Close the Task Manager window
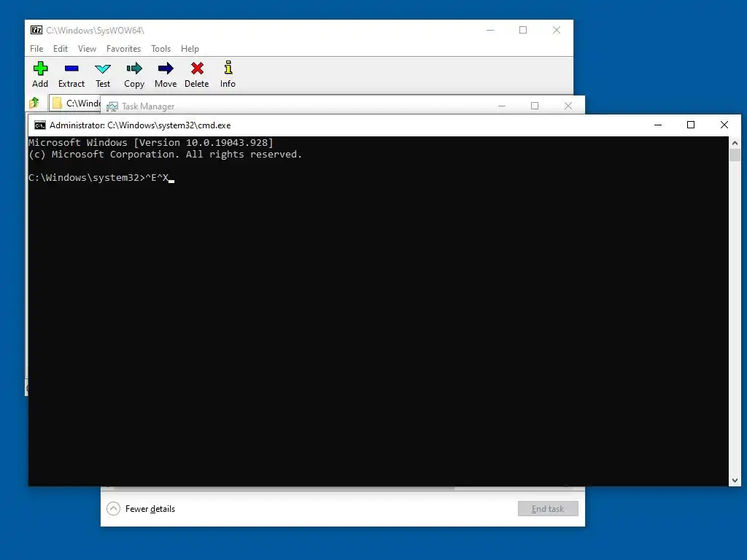This screenshot has height=560, width=747. (x=568, y=106)
